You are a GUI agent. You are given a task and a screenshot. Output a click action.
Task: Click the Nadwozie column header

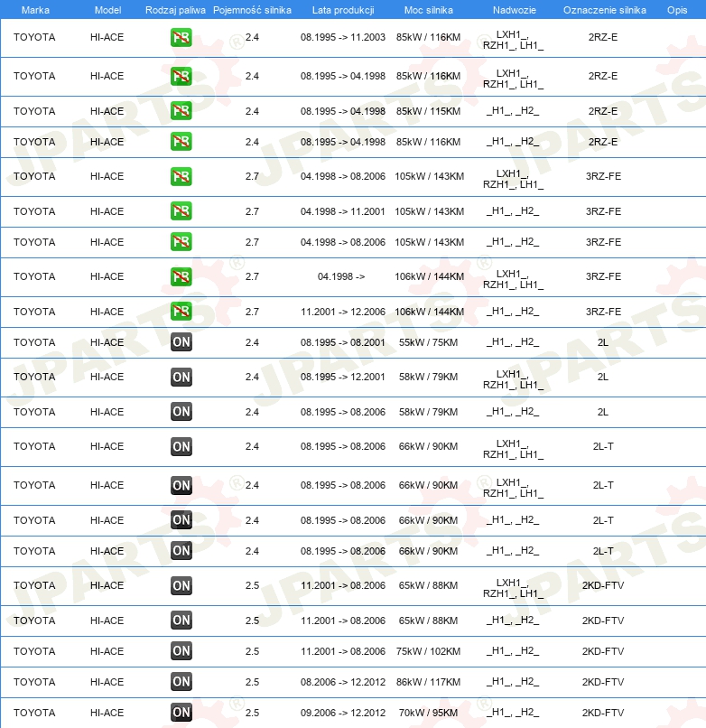point(513,9)
